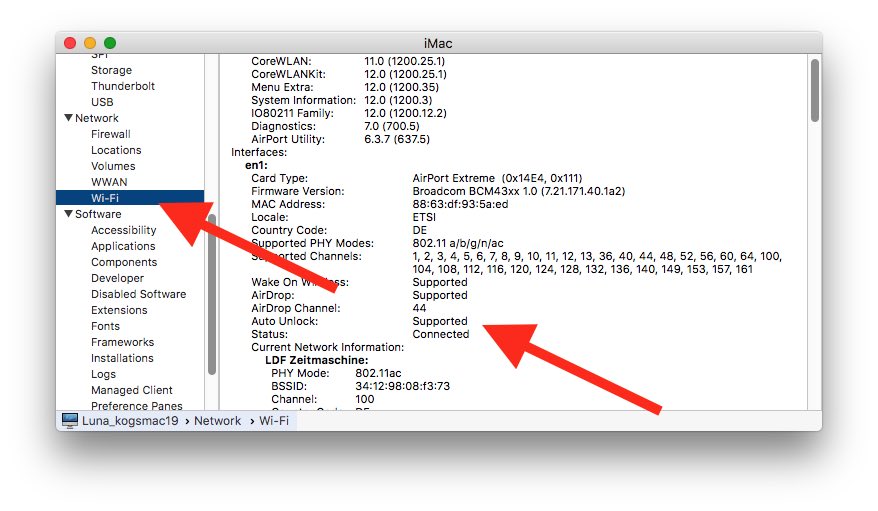This screenshot has height=511, width=878.
Task: Minimize the iMac window with yellow button
Action: point(90,43)
